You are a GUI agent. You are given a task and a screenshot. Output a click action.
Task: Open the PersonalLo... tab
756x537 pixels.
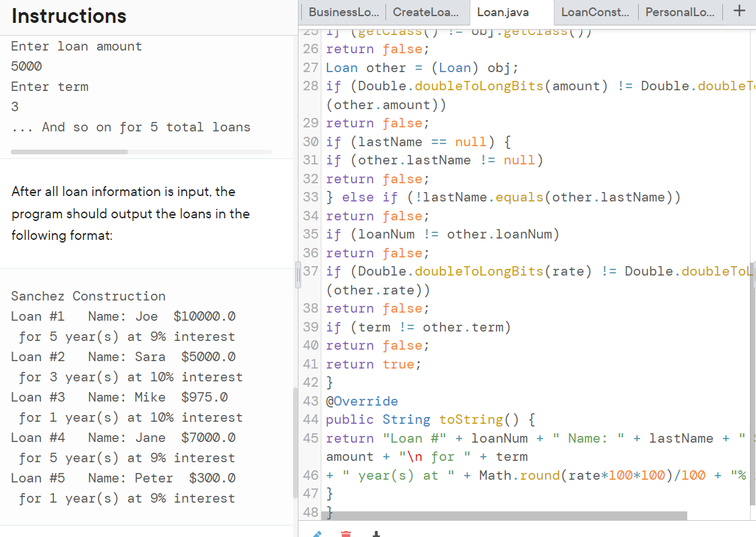point(681,12)
